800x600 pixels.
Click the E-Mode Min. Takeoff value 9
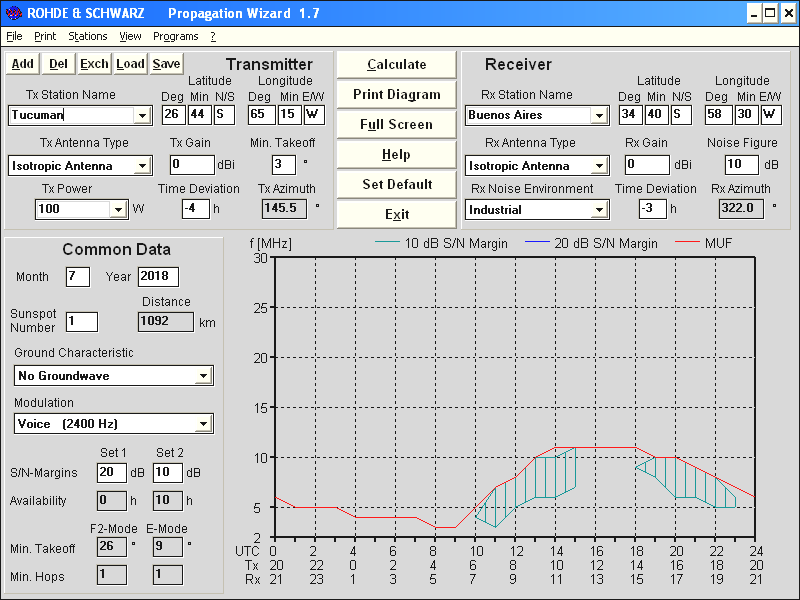pos(168,547)
